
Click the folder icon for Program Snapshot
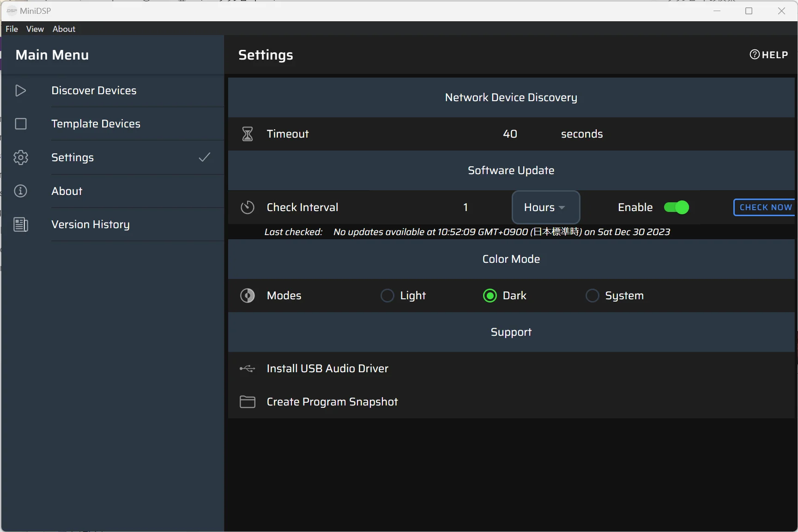tap(248, 402)
